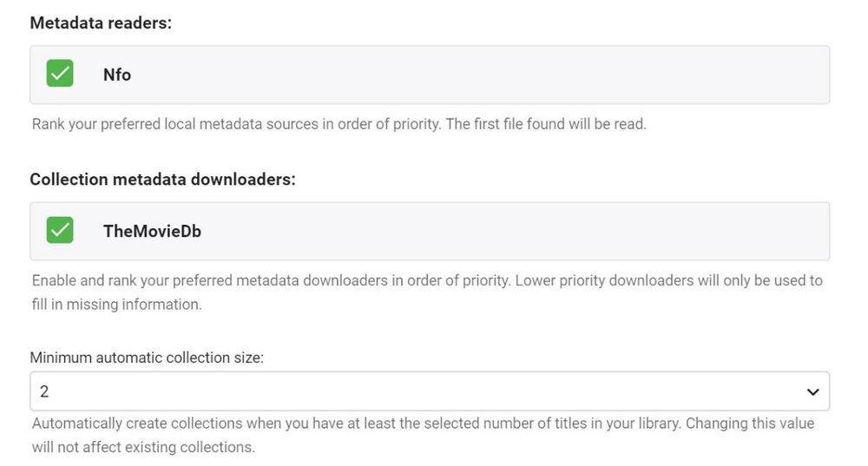Click the 'Minimum automatic collection size:' label
868x466 pixels.
coord(147,358)
